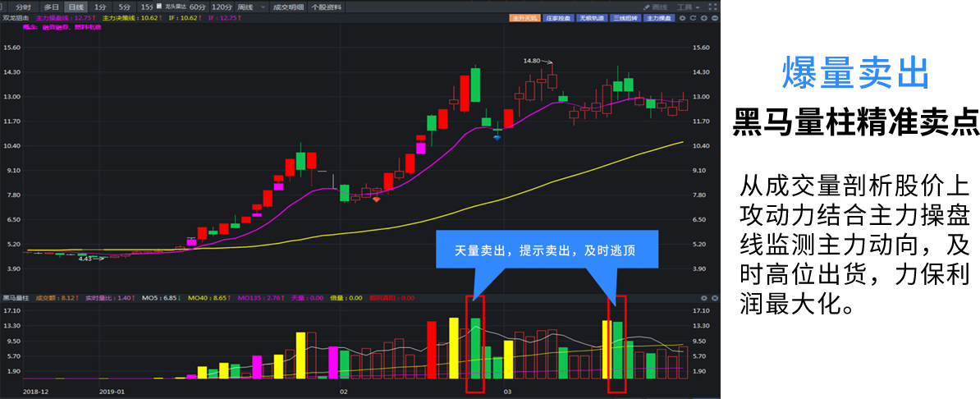Switch to the 多日 tab
The image size is (980, 399).
(53, 7)
